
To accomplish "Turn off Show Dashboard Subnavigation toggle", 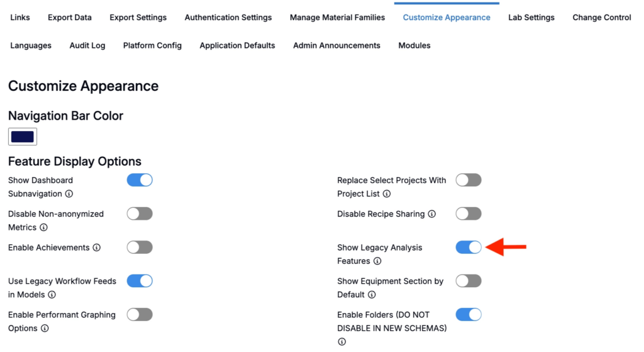I will 140,180.
